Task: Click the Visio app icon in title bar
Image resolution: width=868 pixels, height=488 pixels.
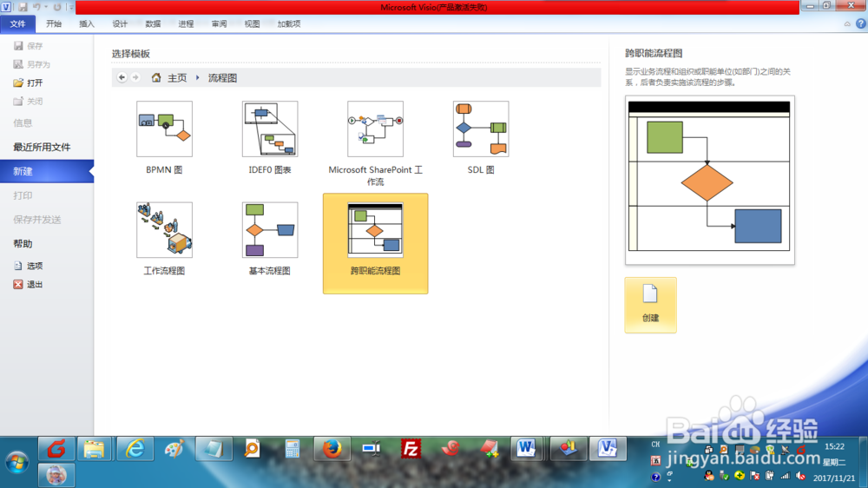Action: 6,7
